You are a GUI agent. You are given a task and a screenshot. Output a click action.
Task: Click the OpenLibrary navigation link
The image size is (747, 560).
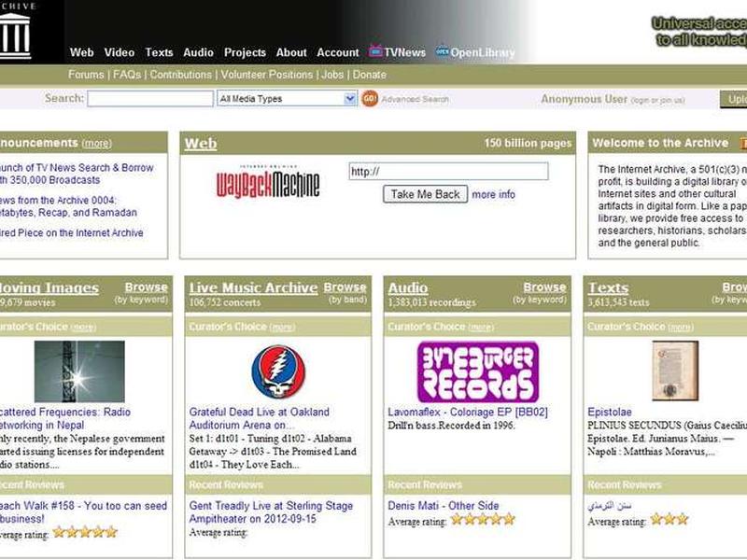[x=483, y=52]
